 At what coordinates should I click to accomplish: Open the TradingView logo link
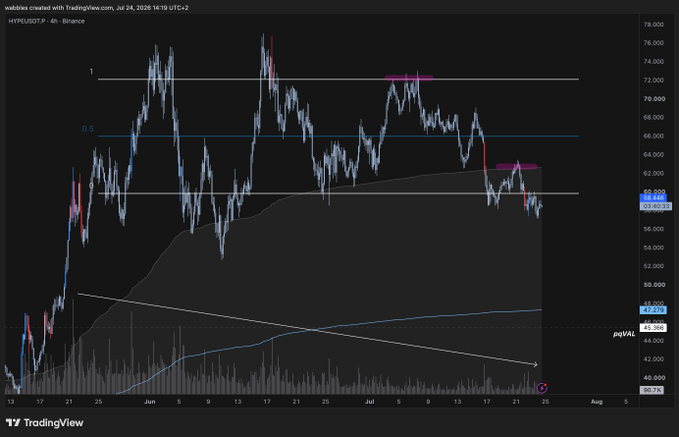(45, 423)
